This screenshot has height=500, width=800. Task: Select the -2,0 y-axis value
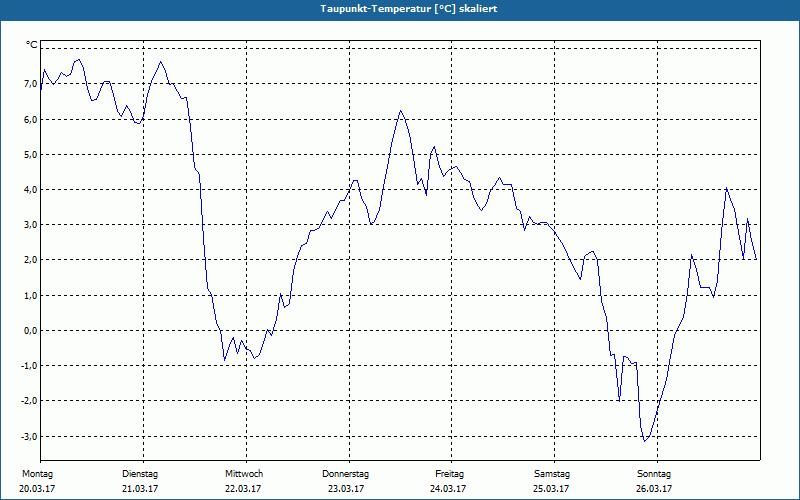[29, 401]
